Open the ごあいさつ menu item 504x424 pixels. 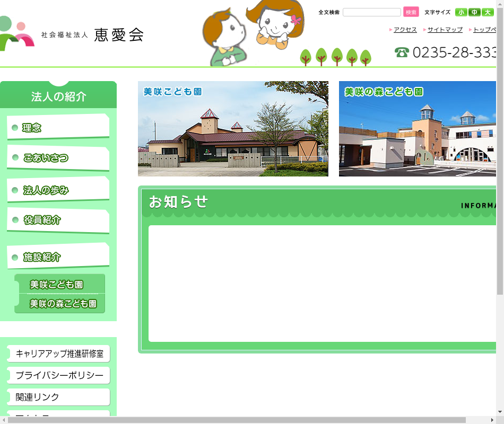pyautogui.click(x=57, y=158)
